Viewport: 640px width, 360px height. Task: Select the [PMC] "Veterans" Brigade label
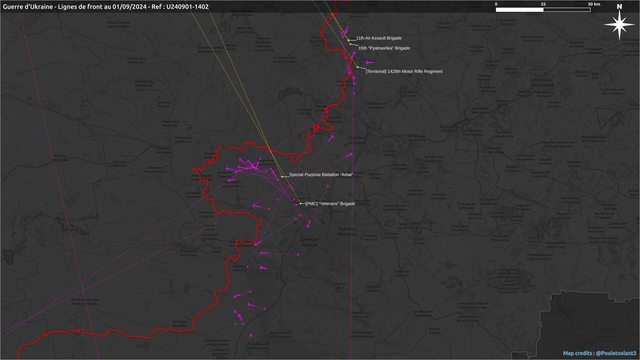(330, 204)
